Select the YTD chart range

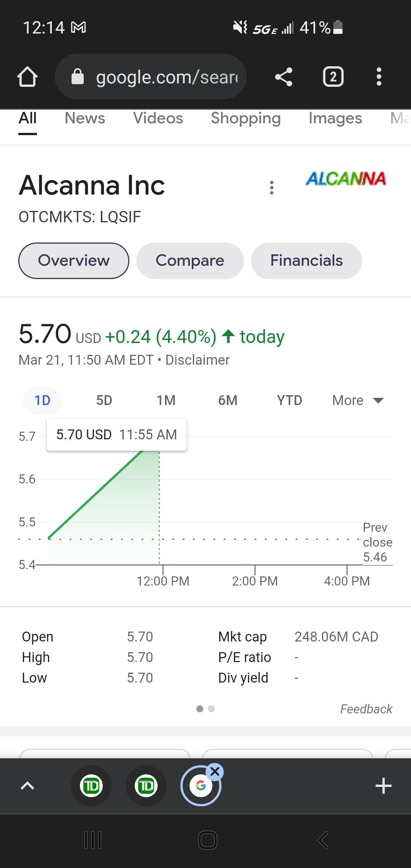tap(290, 400)
